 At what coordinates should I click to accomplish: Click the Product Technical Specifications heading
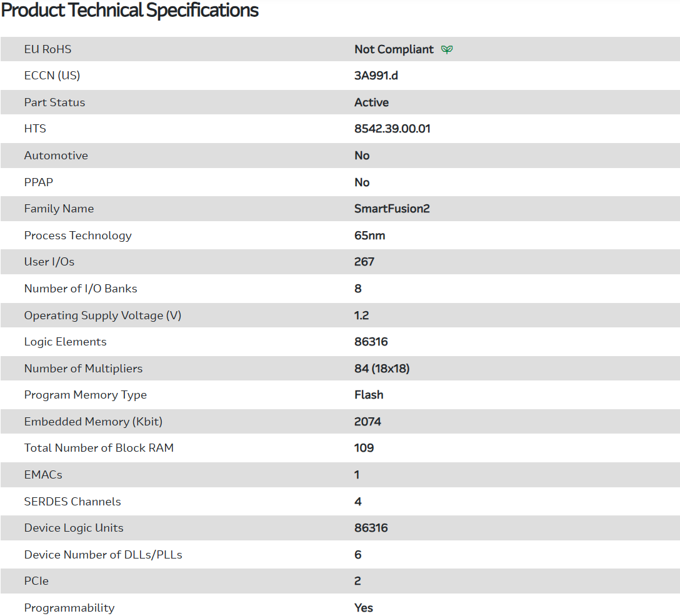tap(130, 11)
